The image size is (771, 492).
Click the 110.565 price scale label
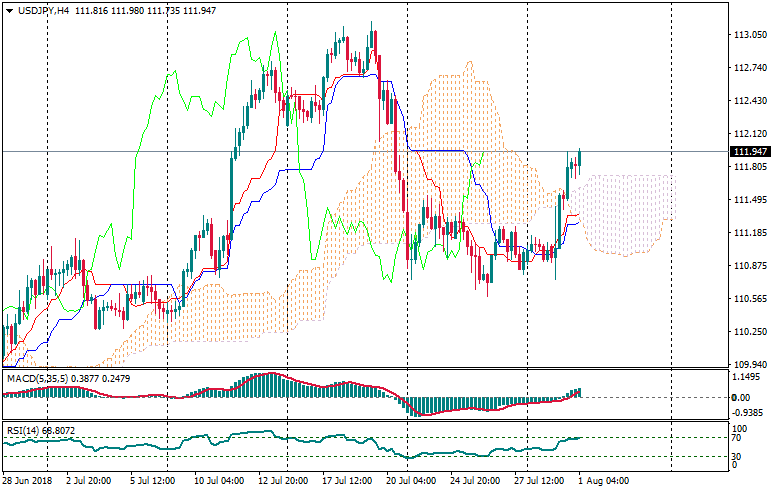tap(749, 299)
